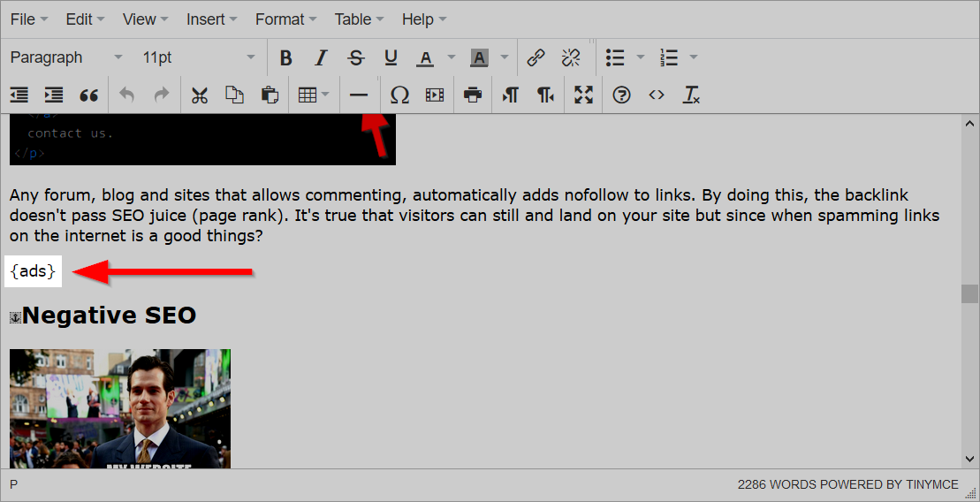Image resolution: width=980 pixels, height=502 pixels.
Task: Set right-to-left text direction
Action: (545, 95)
